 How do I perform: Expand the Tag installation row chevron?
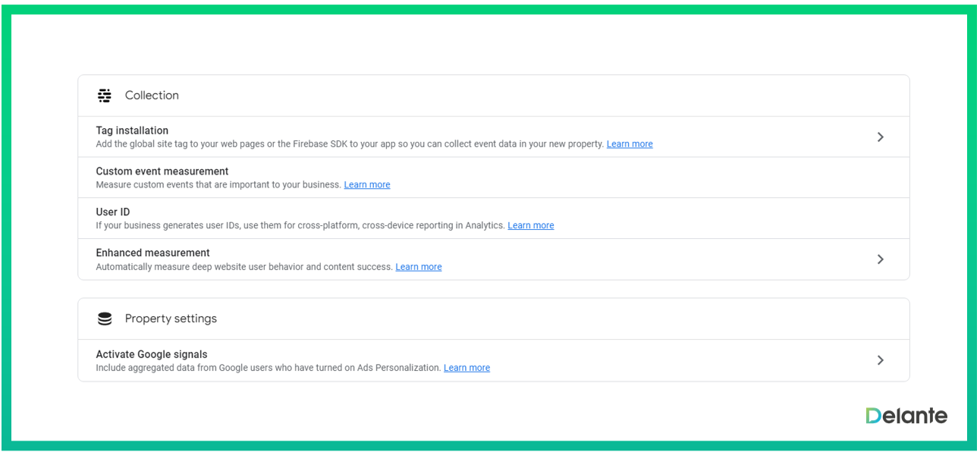coord(881,137)
